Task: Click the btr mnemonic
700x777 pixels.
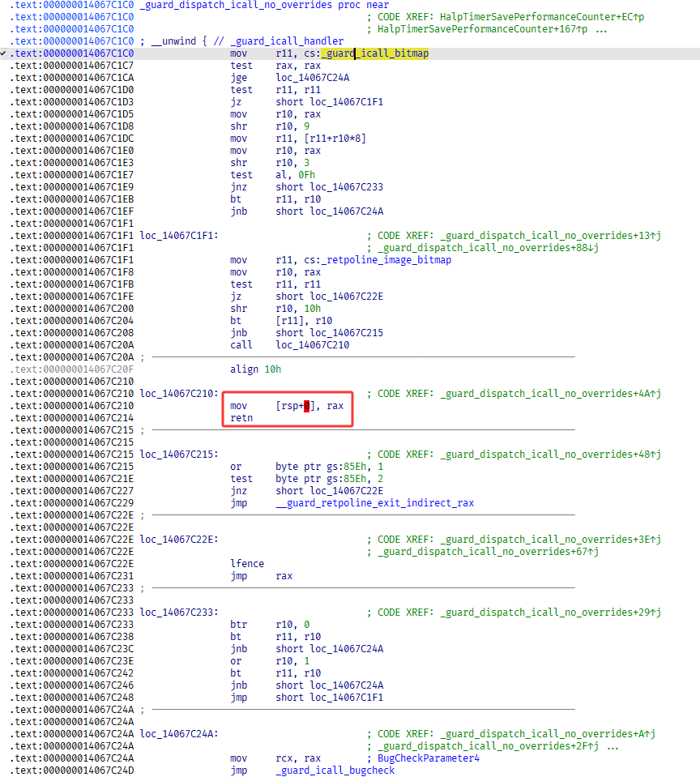Action: click(238, 625)
